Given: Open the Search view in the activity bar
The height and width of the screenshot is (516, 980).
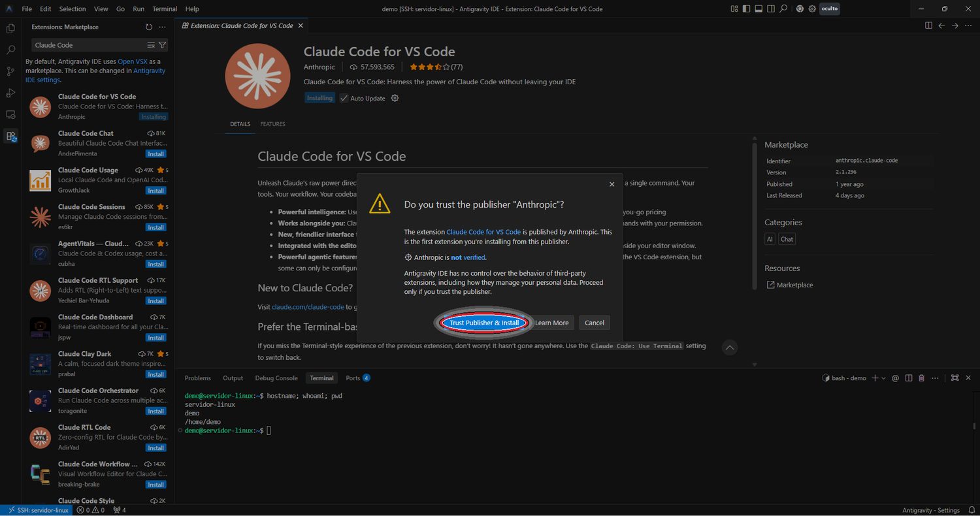Looking at the screenshot, I should [x=10, y=50].
